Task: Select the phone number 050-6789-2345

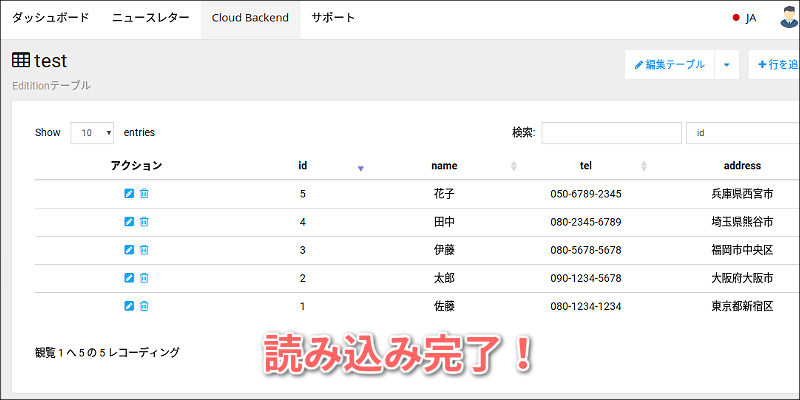Action: click(x=586, y=194)
